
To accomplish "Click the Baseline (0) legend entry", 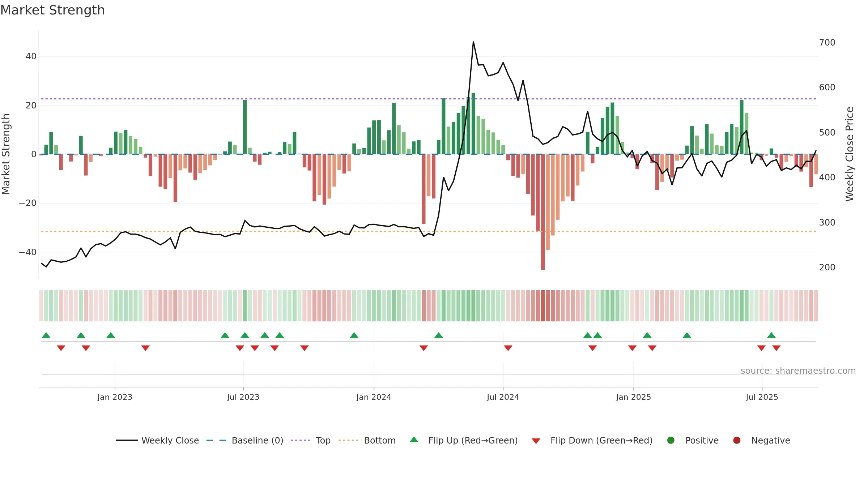I will [x=244, y=440].
